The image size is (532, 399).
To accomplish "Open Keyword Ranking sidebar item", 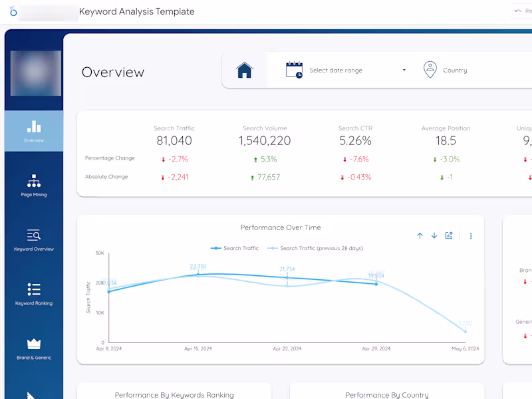I will pyautogui.click(x=34, y=294).
